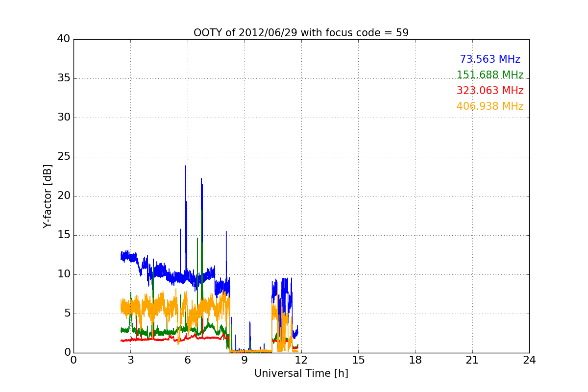Screen dimensions: 588x392
Task: Click the plot title mentioning OOTY 2012/06/29
Action: click(301, 33)
